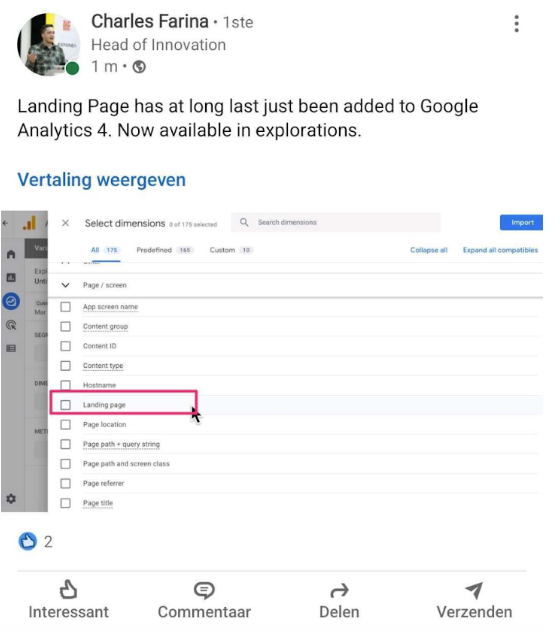Viewport: 560px width, 640px height.
Task: Click the Interessant like icon
Action: point(68,589)
